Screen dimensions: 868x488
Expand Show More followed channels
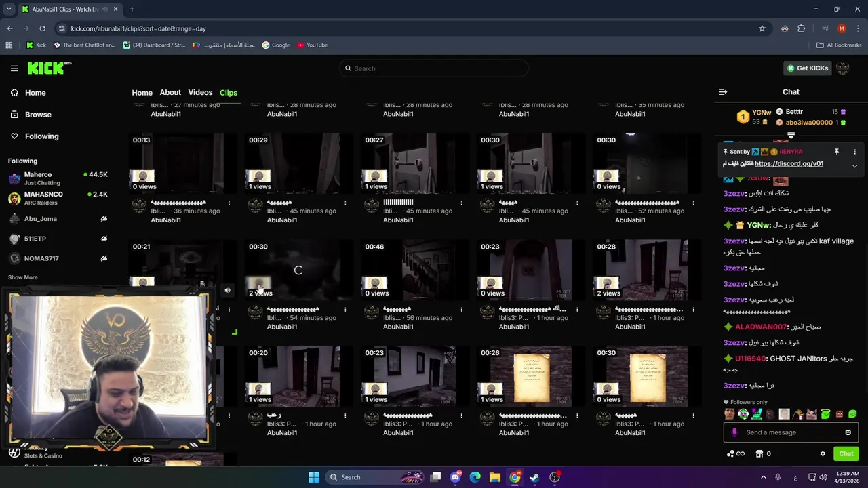(x=22, y=277)
